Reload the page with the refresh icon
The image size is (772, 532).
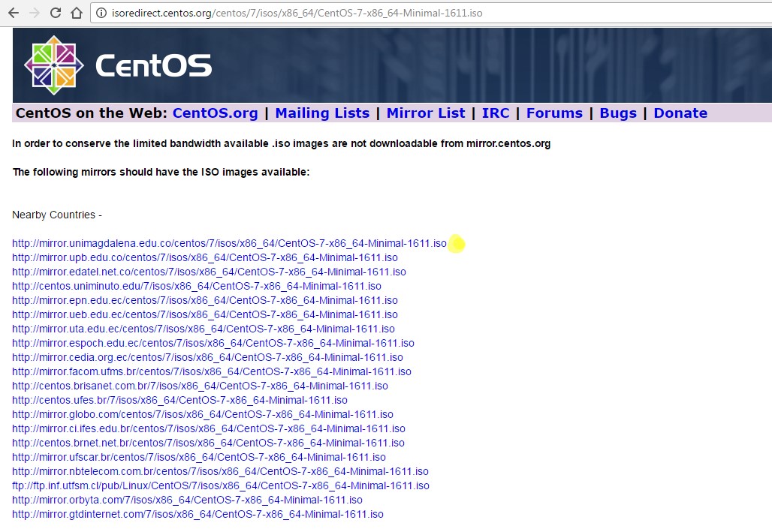(55, 12)
